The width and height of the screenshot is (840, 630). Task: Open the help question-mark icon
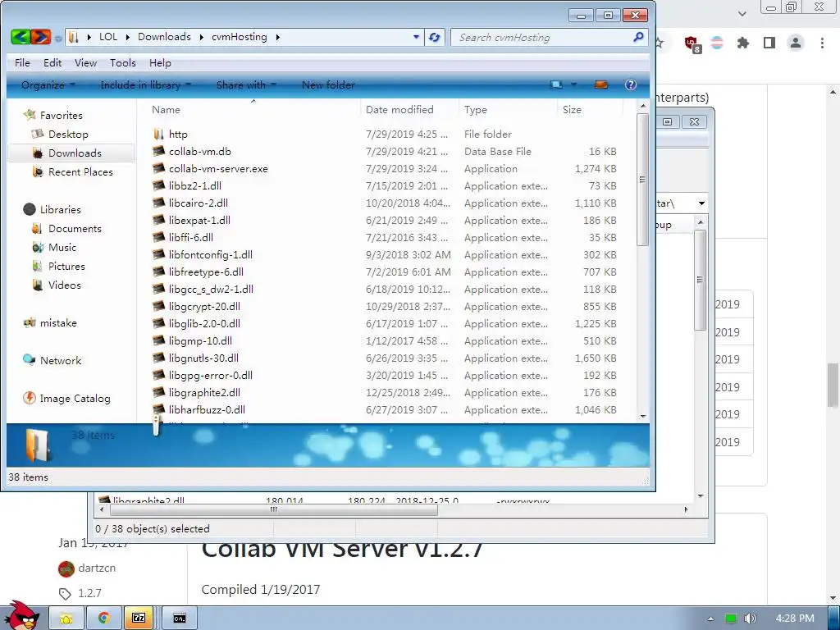click(631, 84)
